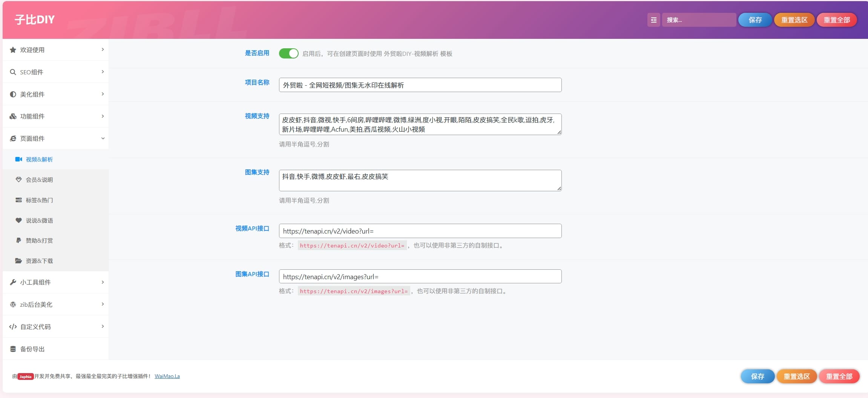Image resolution: width=868 pixels, height=398 pixels.
Task: Click the 图集支持 textarea resize handle
Action: tap(559, 188)
